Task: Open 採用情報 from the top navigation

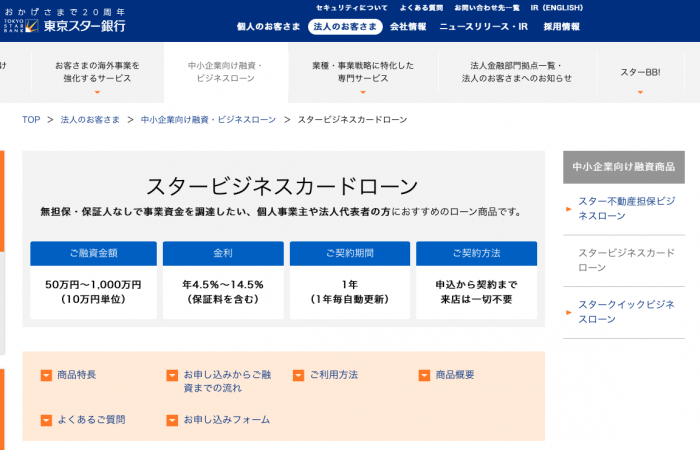Action: [x=562, y=27]
